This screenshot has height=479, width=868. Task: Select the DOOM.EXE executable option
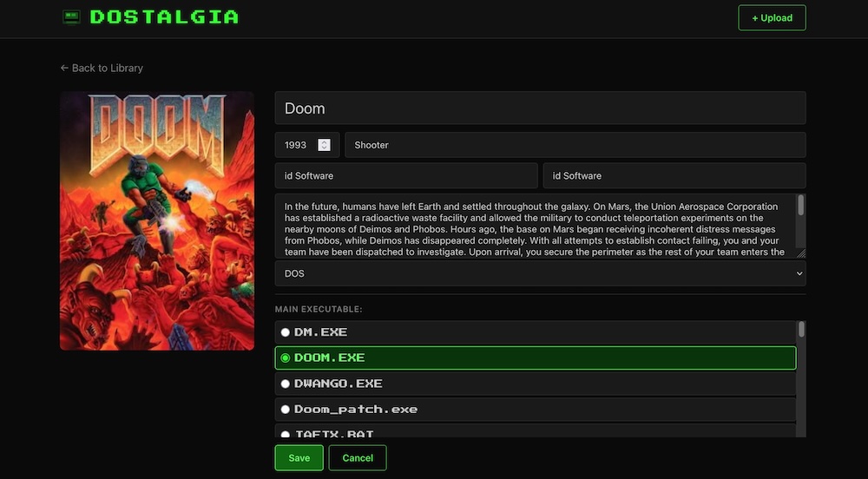click(536, 358)
